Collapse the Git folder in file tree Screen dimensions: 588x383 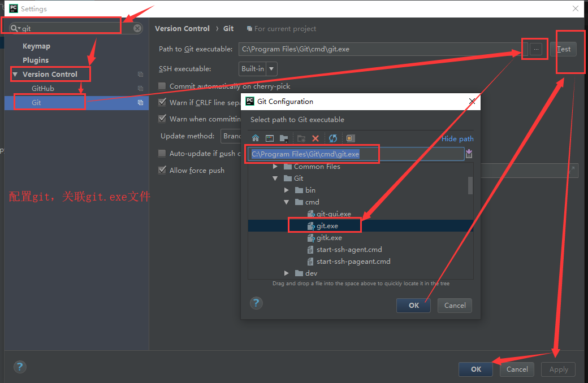275,179
